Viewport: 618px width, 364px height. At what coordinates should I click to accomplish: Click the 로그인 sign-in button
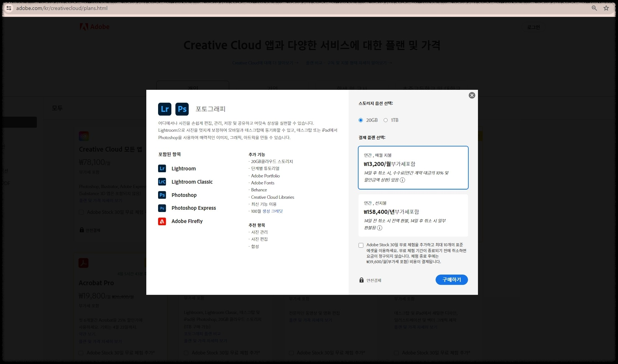(x=533, y=27)
